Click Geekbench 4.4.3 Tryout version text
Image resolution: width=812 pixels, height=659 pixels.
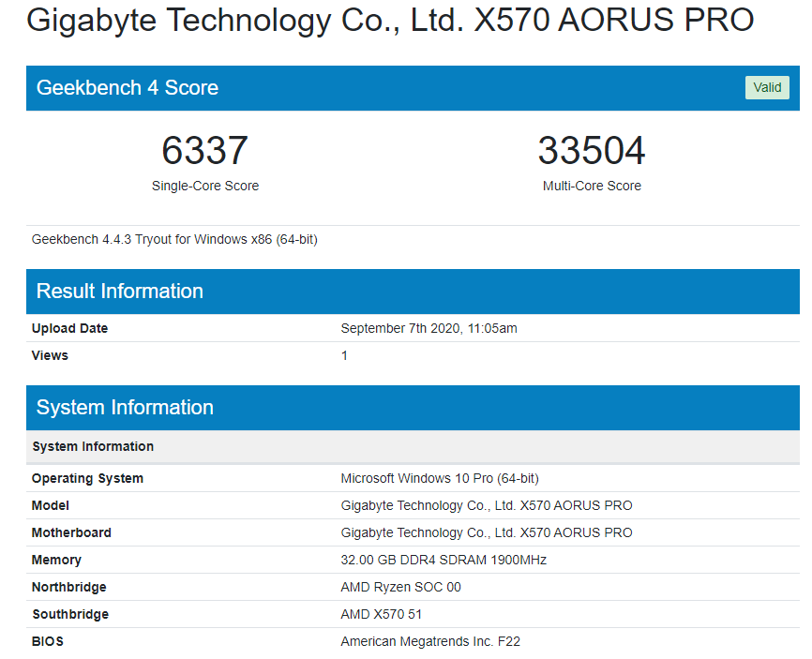(x=174, y=239)
